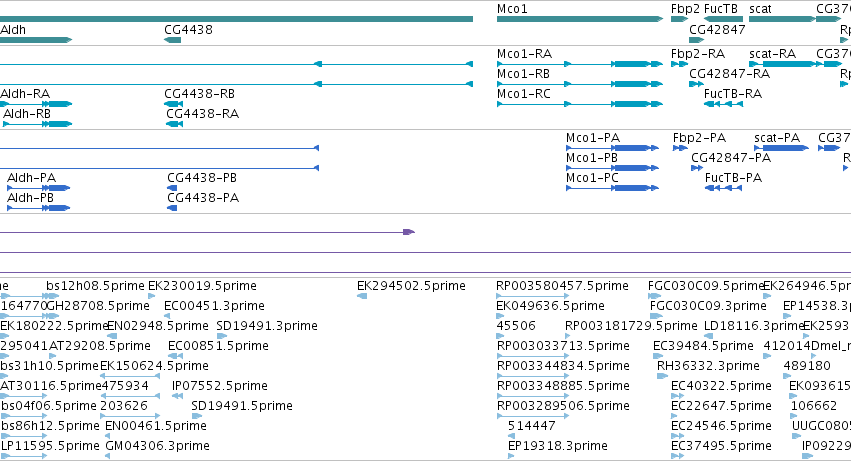Click the Mco1-PB protein feature
This screenshot has width=851, height=461.
coord(612,168)
